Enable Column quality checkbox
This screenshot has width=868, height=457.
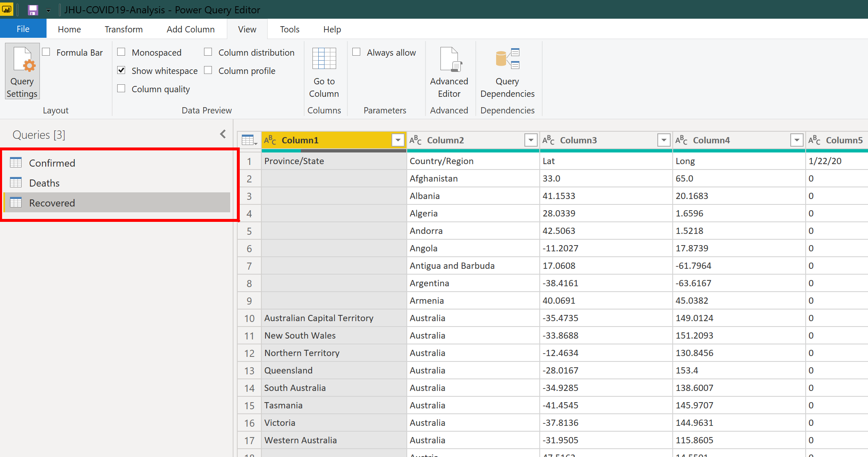coord(121,89)
